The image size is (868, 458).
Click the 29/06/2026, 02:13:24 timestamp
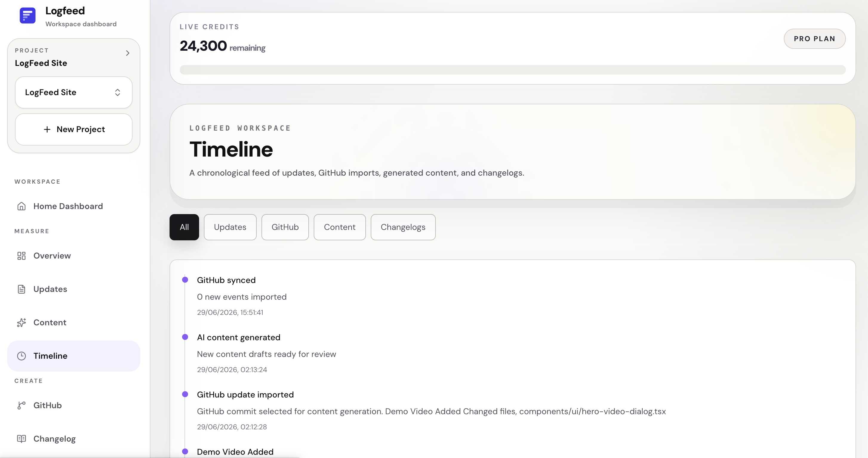pyautogui.click(x=232, y=369)
